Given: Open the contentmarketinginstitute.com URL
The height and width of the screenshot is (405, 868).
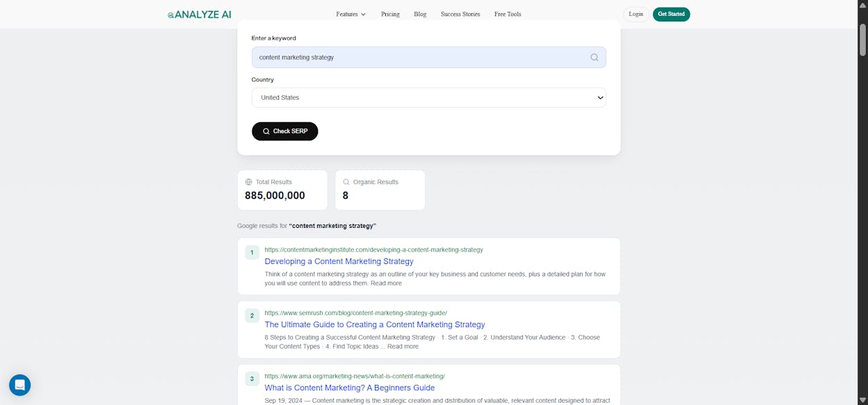Looking at the screenshot, I should pyautogui.click(x=373, y=249).
